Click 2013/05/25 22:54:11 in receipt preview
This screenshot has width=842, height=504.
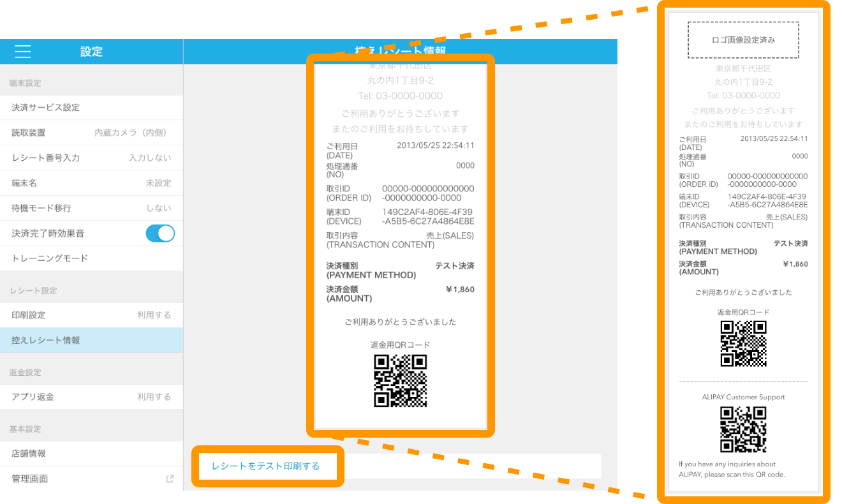click(436, 145)
